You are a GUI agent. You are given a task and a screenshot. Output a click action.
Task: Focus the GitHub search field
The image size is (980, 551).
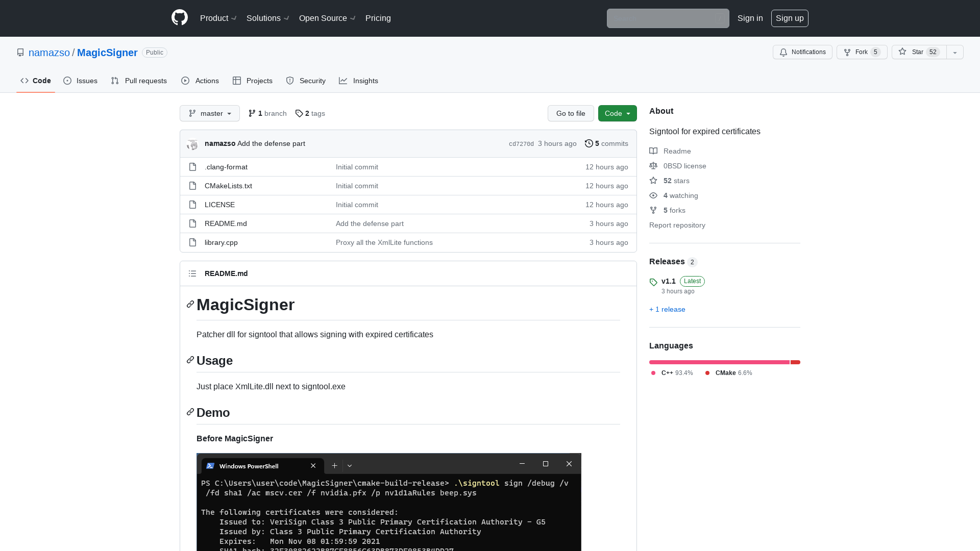(x=668, y=18)
